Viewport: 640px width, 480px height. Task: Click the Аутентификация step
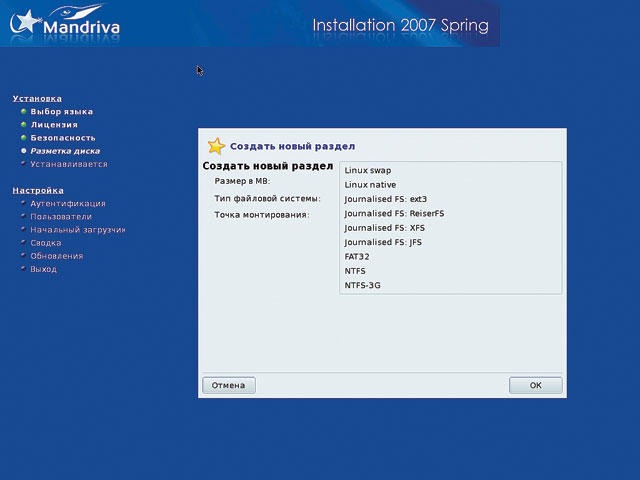click(x=68, y=203)
